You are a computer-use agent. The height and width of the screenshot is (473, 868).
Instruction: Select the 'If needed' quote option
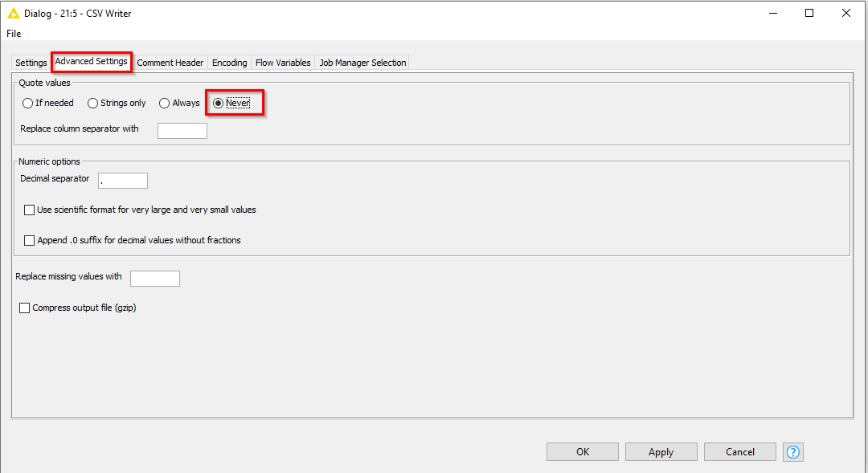[x=28, y=103]
